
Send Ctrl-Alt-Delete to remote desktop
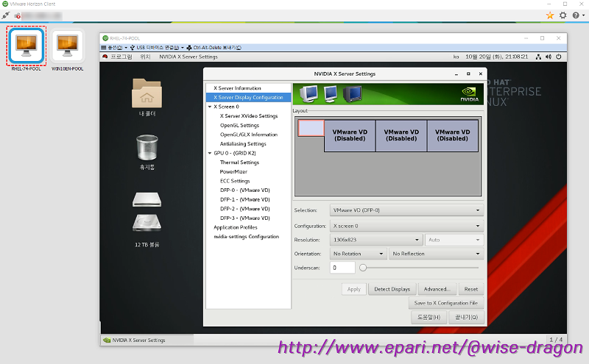(214, 48)
